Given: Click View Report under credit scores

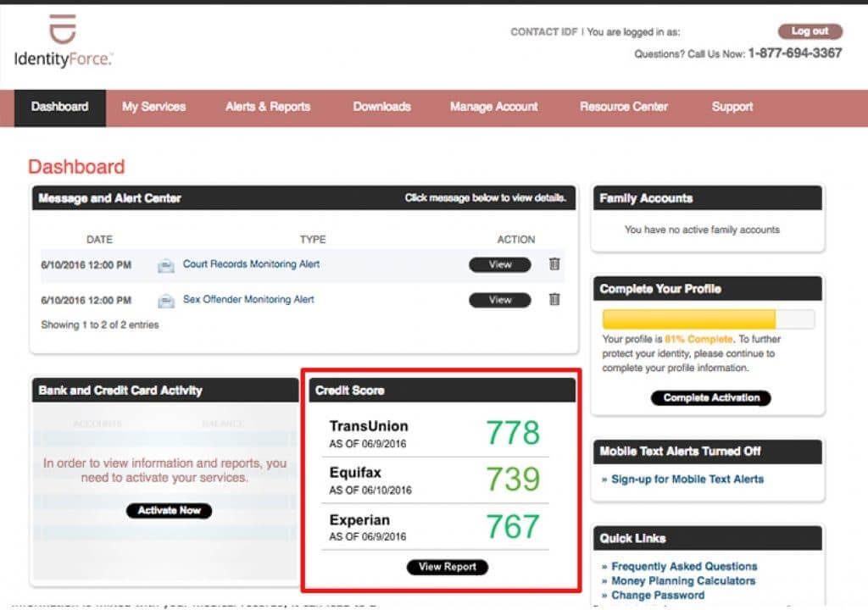Looking at the screenshot, I should pos(448,567).
